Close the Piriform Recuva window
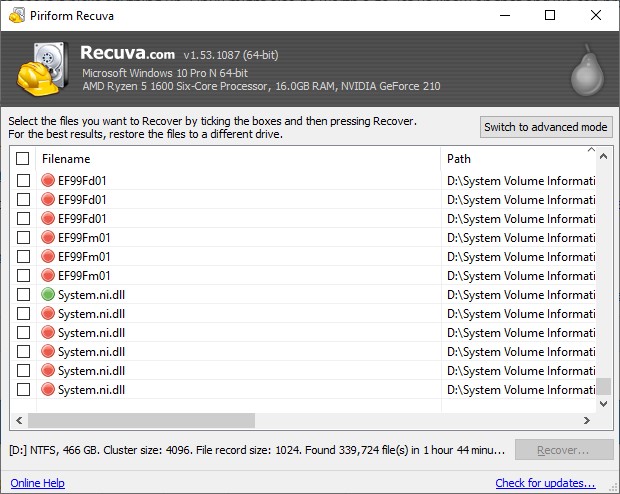620x494 pixels. click(x=596, y=15)
